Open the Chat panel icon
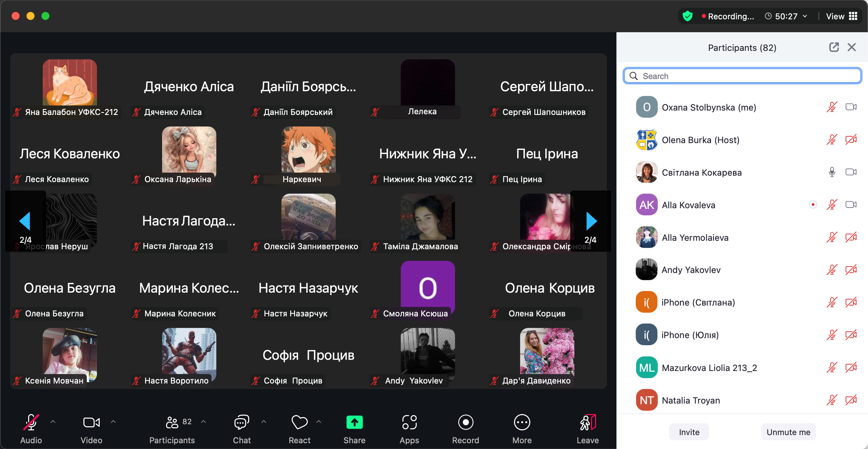Screen dimensions: 868x449 click(x=241, y=423)
